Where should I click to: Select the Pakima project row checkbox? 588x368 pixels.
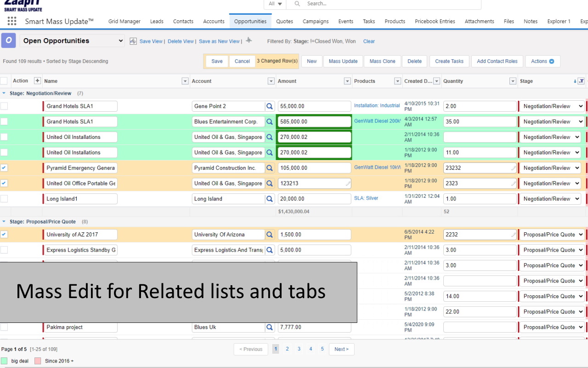[4, 328]
